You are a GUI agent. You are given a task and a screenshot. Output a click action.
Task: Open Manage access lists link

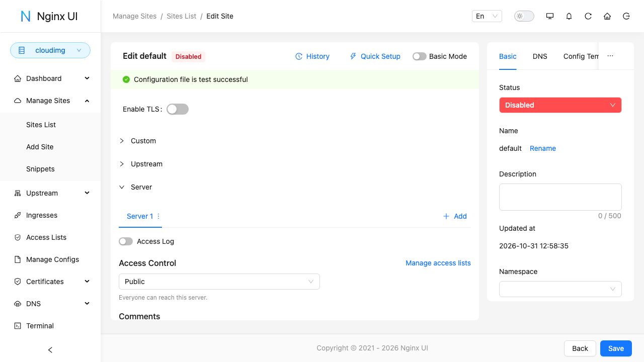(438, 263)
